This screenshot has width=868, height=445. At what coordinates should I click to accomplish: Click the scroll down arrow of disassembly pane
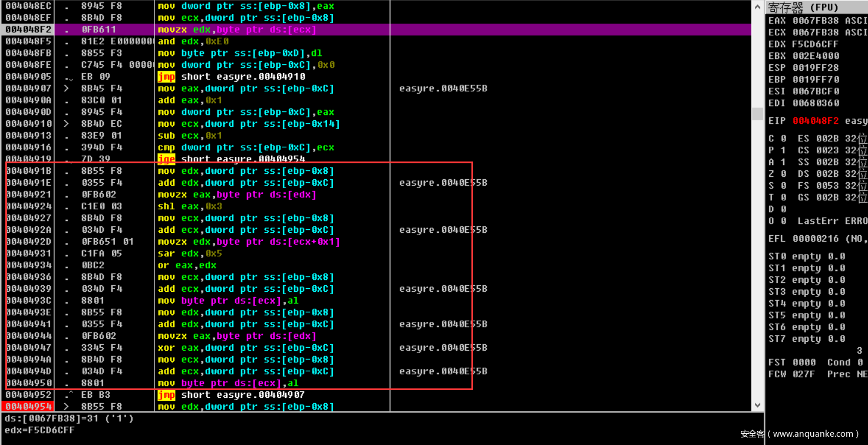point(758,406)
